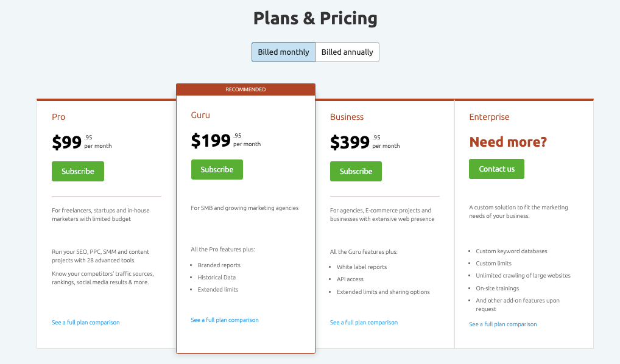Click the Need more? heading

tap(508, 142)
